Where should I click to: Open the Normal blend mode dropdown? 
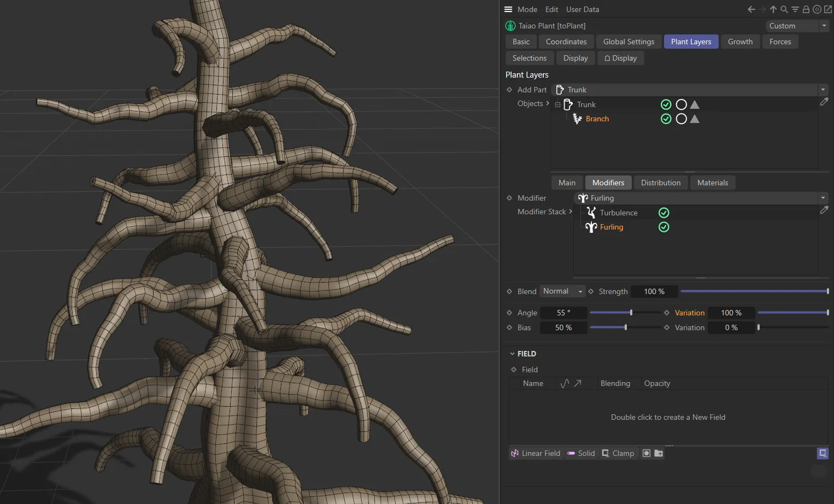coord(562,291)
